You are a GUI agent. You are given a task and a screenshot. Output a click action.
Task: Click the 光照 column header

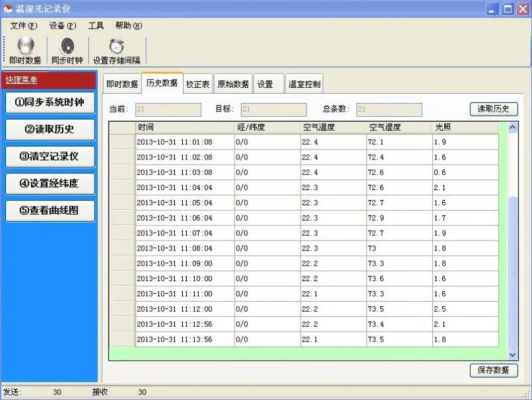pos(465,128)
